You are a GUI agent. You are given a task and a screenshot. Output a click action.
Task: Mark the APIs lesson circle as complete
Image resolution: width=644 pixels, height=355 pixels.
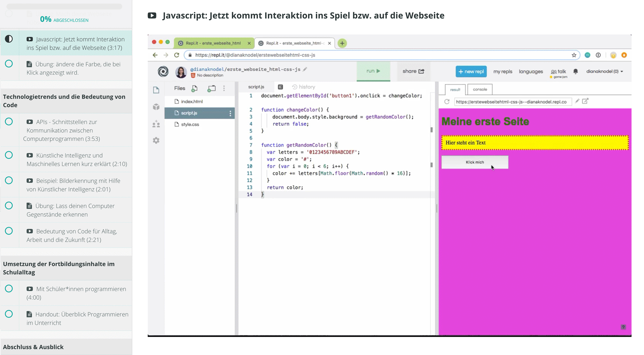point(9,121)
